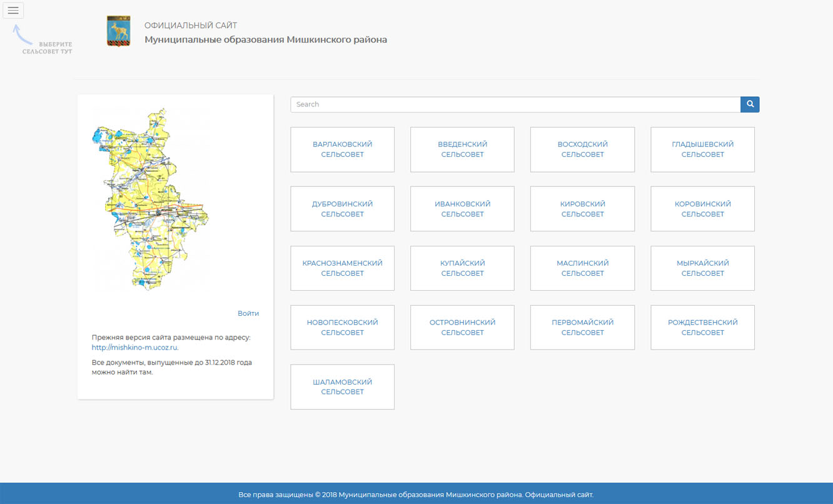Viewport: 833px width, 504px height.
Task: Select Кировский сельсовет
Action: (583, 209)
